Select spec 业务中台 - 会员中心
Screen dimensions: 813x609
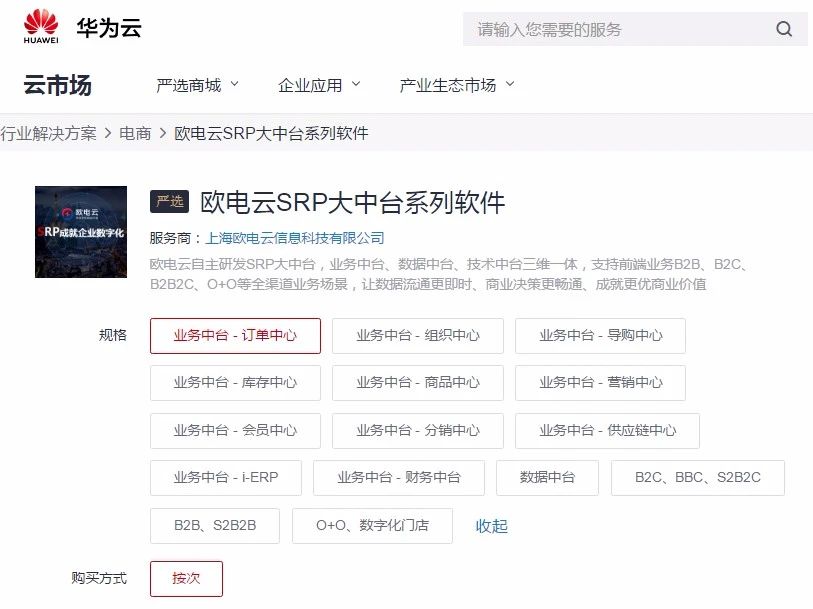[x=235, y=431]
